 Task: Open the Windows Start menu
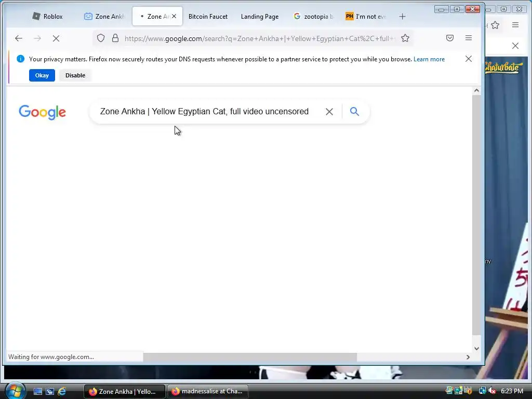(15, 391)
